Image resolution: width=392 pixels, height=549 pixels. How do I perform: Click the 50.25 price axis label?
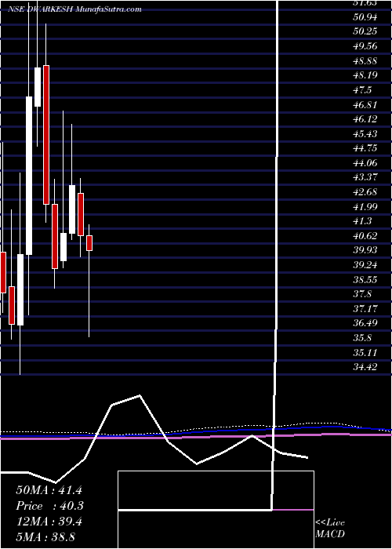point(365,31)
